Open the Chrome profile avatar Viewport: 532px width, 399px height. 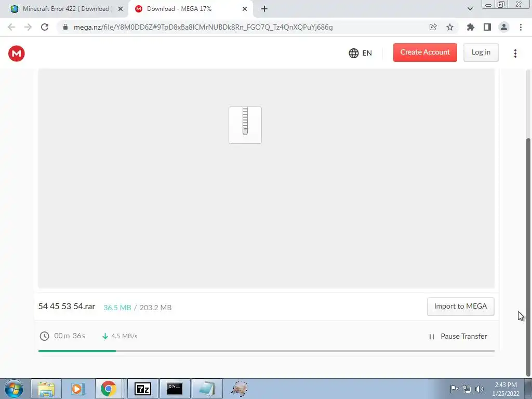coord(504,27)
